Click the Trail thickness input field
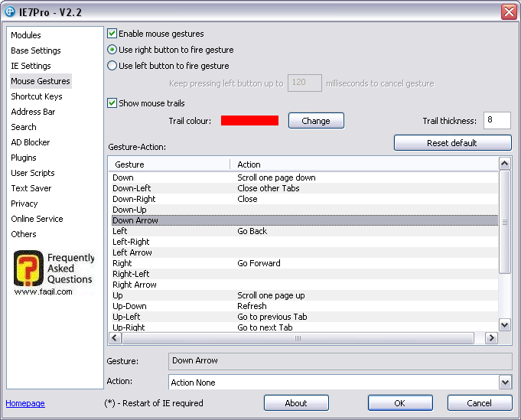Screen dimensions: 521x420 click(497, 121)
